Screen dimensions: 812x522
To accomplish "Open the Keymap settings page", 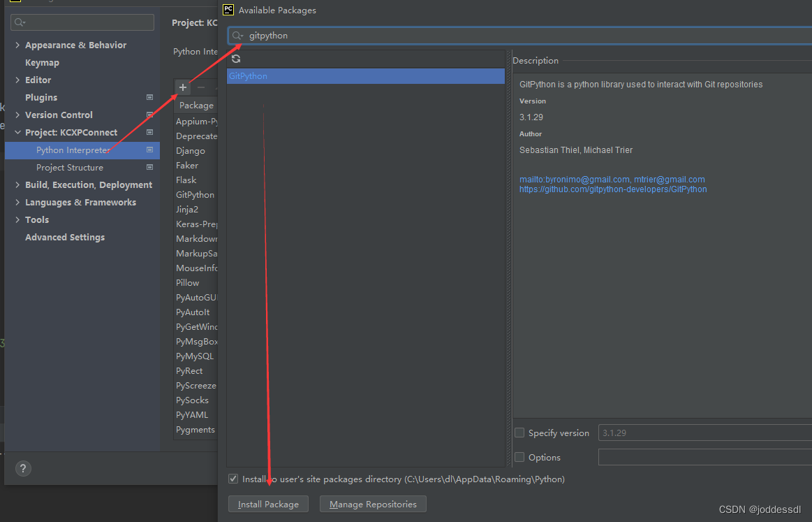I will 42,63.
